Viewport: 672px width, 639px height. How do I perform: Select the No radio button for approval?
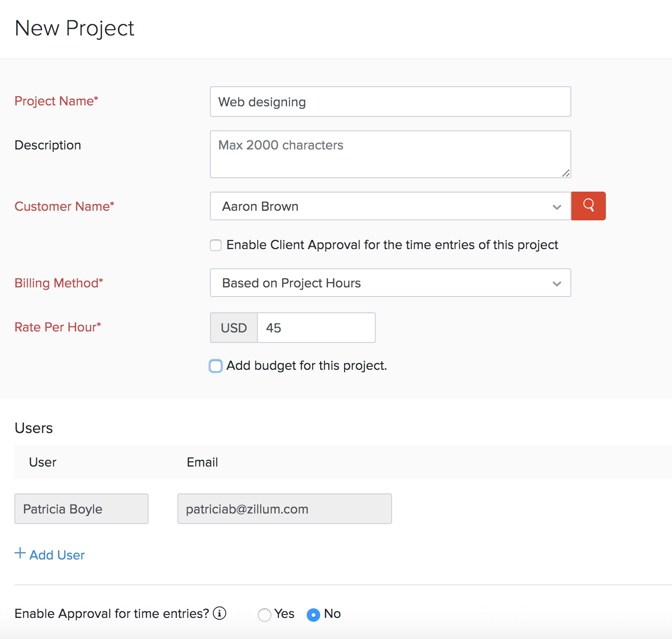click(x=313, y=615)
